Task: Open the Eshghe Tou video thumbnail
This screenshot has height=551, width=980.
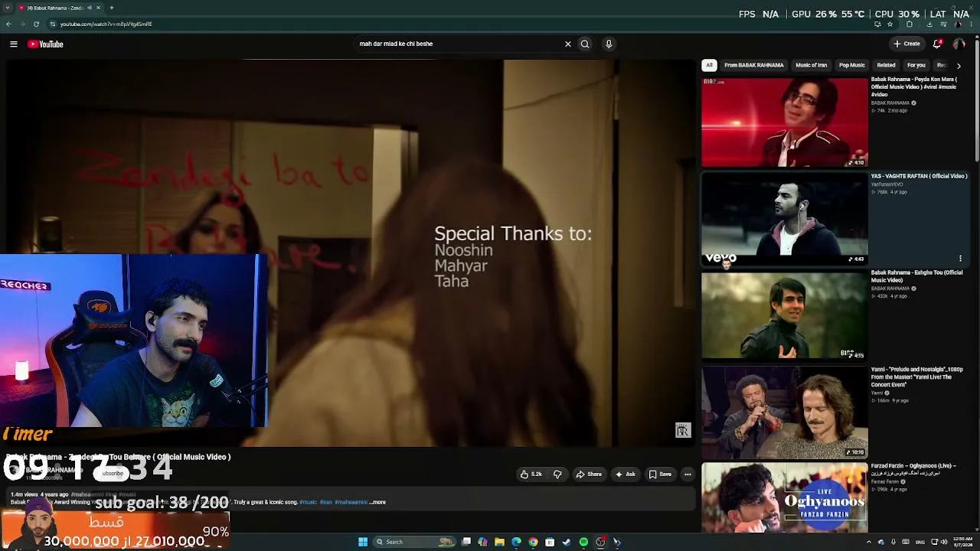Action: pyautogui.click(x=785, y=315)
